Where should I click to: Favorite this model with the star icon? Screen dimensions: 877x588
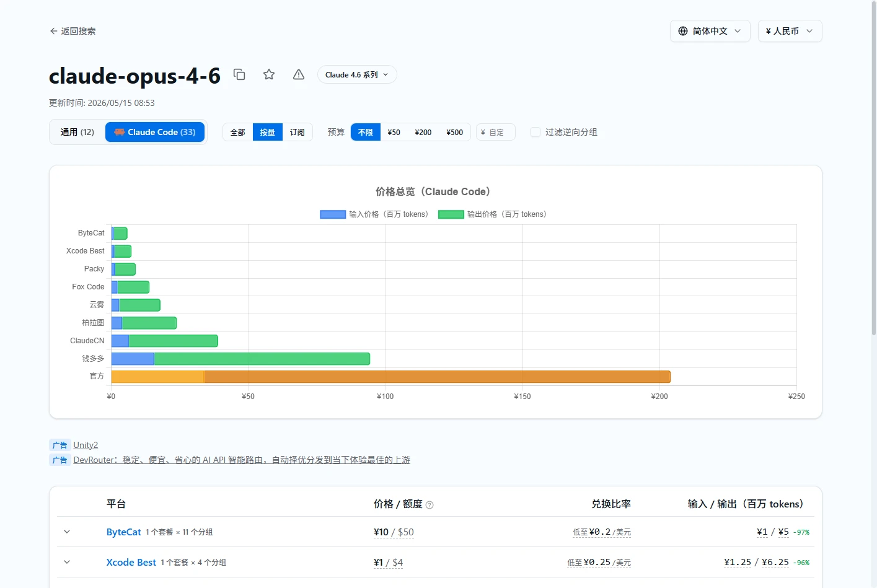coord(269,75)
